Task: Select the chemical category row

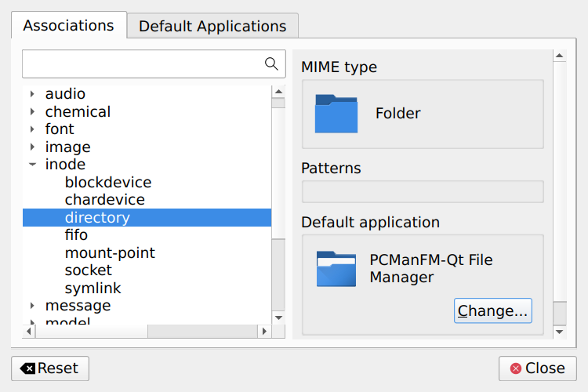Action: point(147,111)
